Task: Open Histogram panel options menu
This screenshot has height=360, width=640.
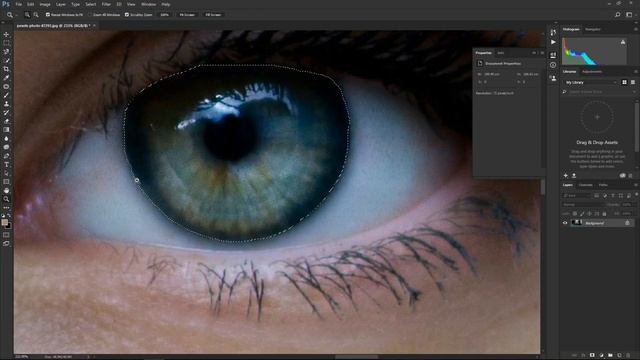Action: point(636,29)
